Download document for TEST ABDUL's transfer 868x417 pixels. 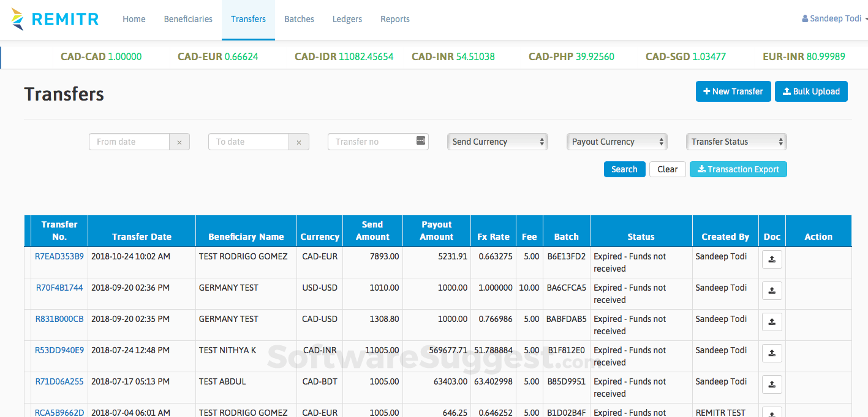tap(771, 384)
